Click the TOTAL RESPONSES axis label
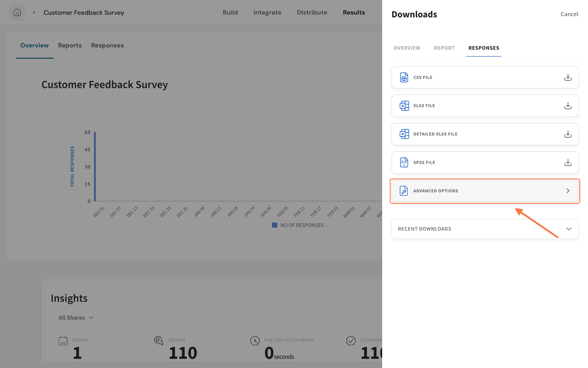The width and height of the screenshot is (588, 368). coord(72,166)
